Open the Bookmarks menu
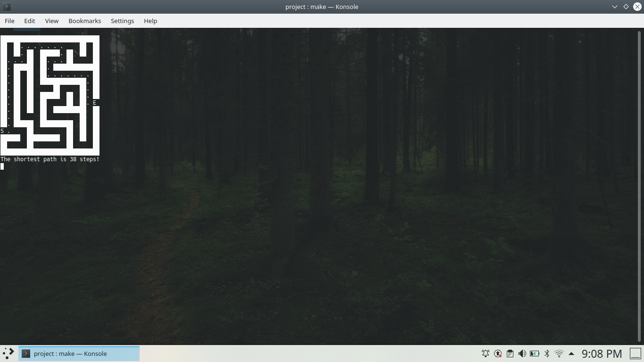 [84, 21]
